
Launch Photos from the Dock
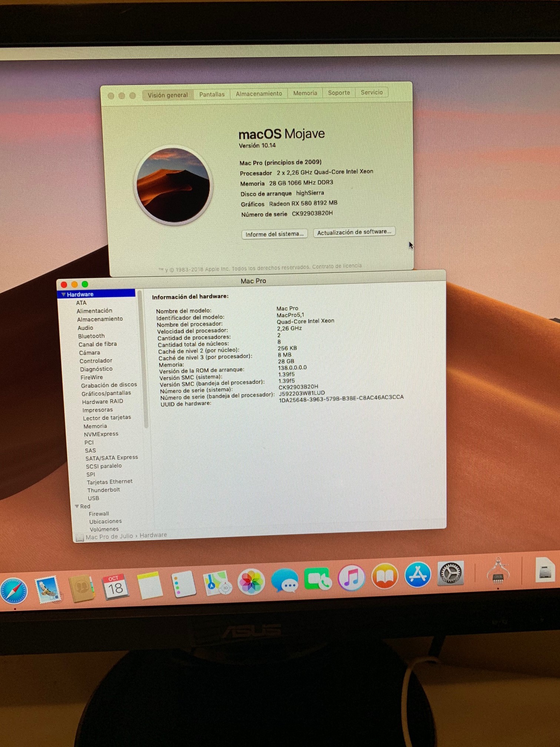point(251,581)
